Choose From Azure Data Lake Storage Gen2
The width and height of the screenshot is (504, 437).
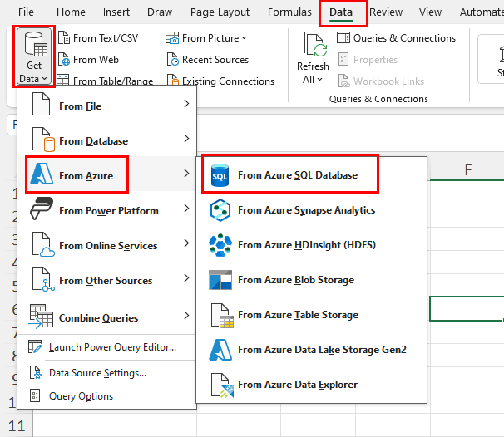311,349
